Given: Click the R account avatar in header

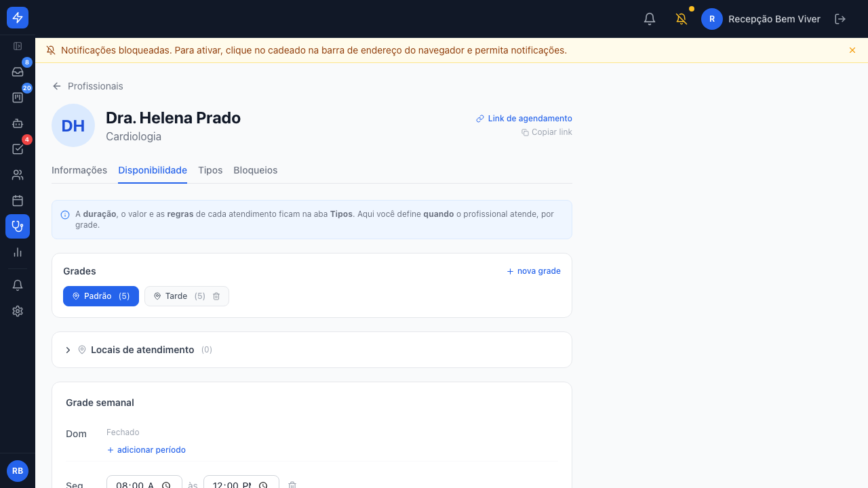Looking at the screenshot, I should tap(712, 19).
